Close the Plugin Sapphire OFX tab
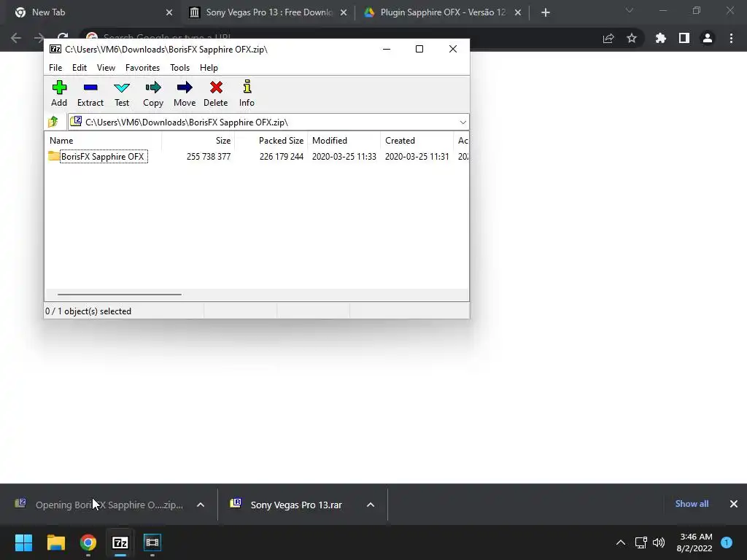The image size is (747, 560). pos(518,13)
